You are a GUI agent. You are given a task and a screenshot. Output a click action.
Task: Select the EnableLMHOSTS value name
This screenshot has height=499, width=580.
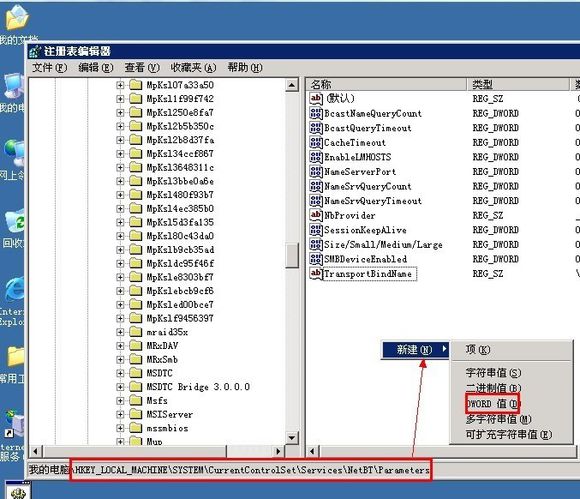[x=358, y=157]
